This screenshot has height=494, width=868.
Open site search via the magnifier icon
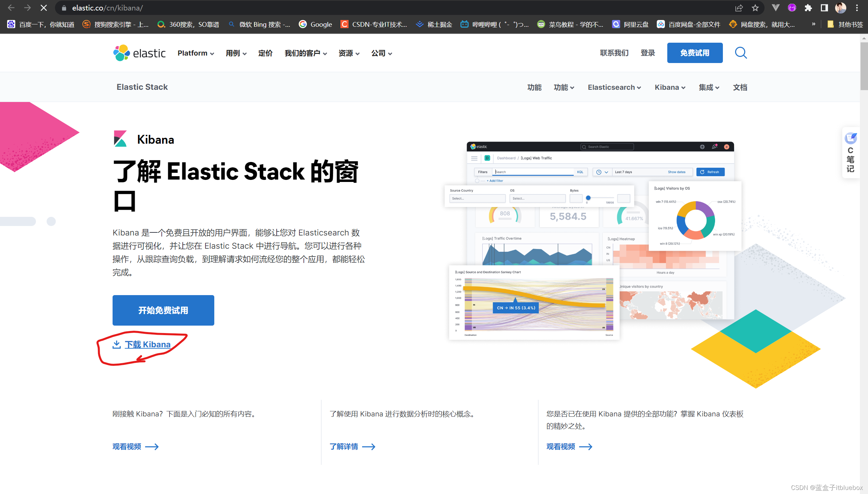741,53
